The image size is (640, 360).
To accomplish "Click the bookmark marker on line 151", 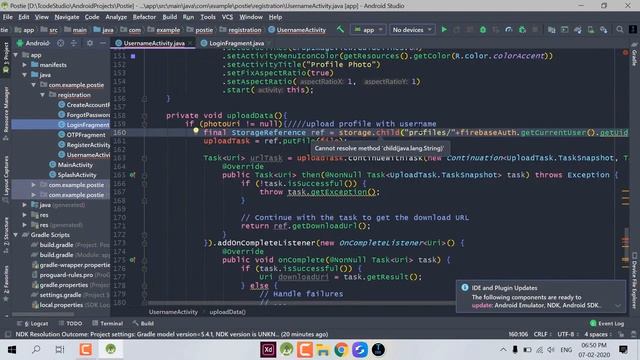I will pyautogui.click(x=133, y=56).
